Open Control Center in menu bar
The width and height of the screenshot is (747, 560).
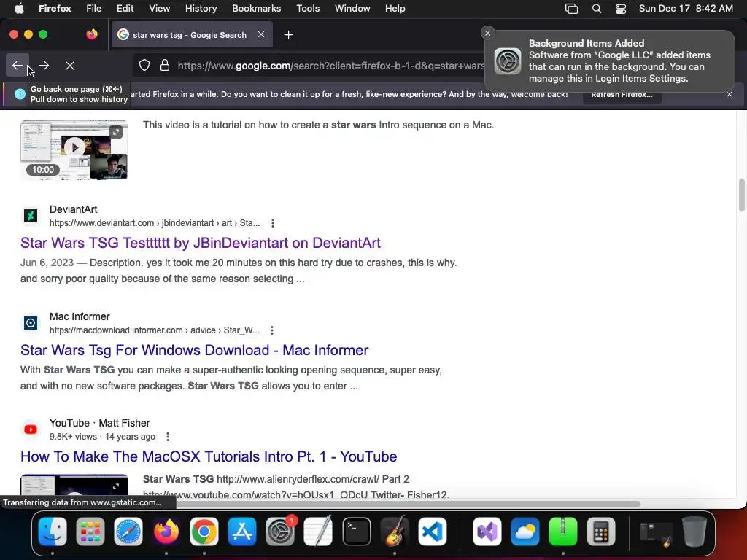(x=621, y=9)
